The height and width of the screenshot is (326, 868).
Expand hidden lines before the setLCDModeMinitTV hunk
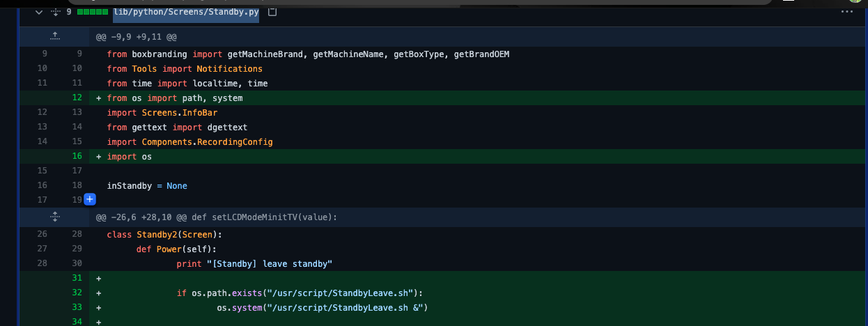click(56, 217)
